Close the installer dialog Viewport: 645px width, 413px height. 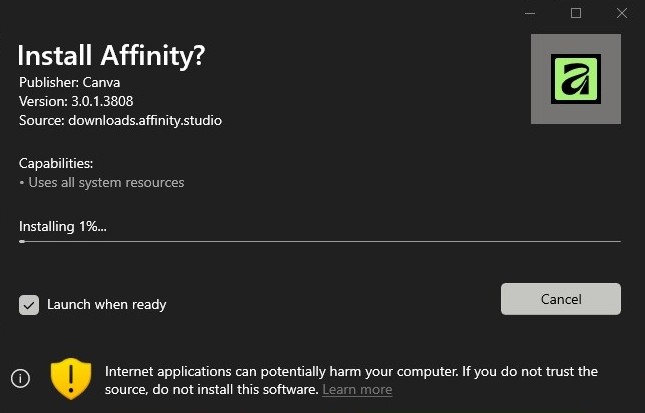point(622,13)
